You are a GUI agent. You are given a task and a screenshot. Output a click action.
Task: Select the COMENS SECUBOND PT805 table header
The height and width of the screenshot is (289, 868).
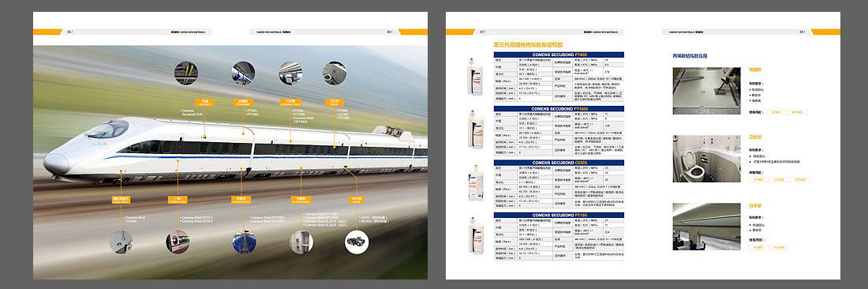(559, 54)
